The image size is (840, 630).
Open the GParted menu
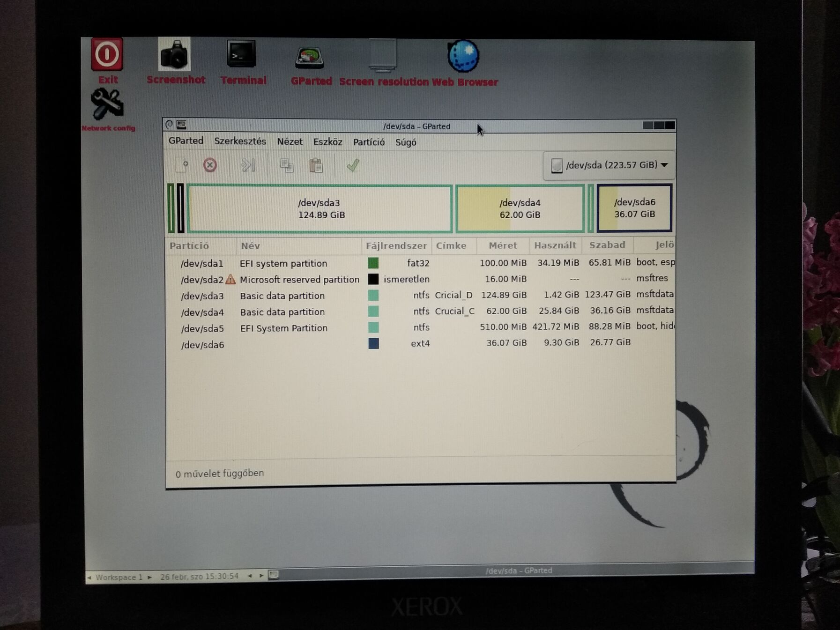pos(186,141)
